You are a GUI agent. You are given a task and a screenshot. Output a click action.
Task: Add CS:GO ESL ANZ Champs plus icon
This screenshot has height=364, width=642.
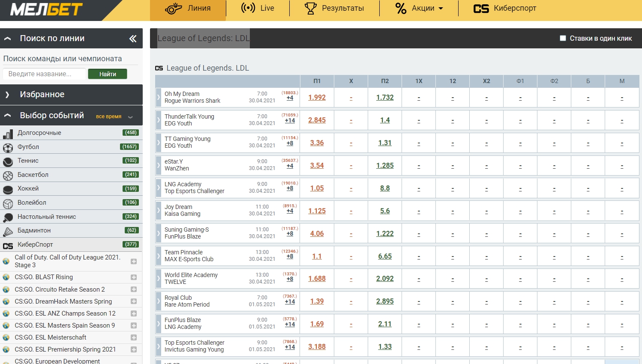tap(134, 313)
